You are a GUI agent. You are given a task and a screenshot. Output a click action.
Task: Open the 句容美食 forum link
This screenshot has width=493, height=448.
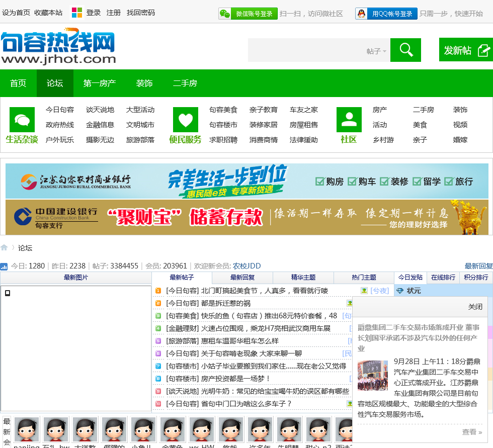(223, 110)
